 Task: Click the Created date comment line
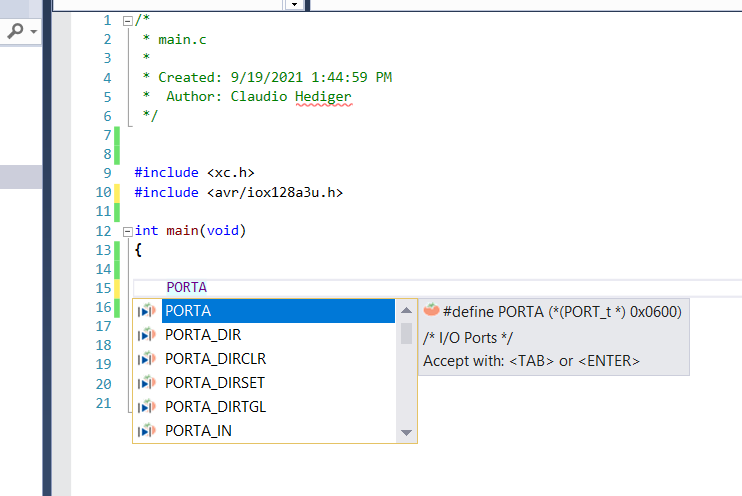[x=275, y=77]
